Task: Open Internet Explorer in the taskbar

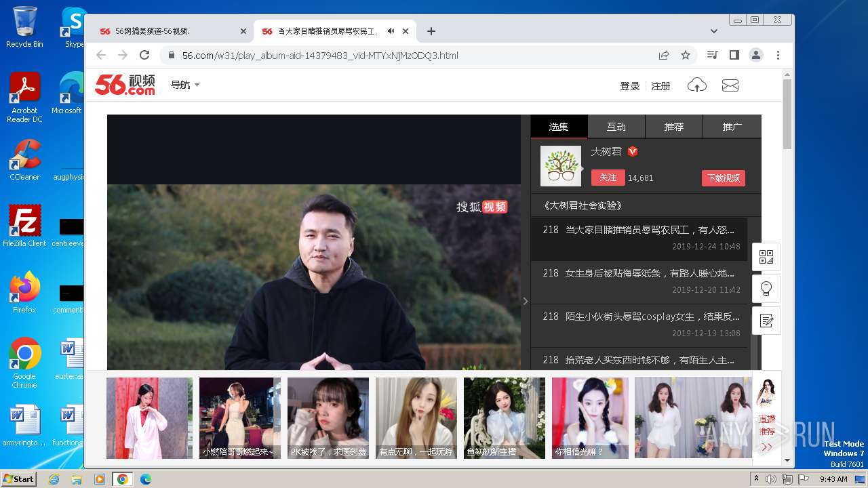Action: pos(54,479)
